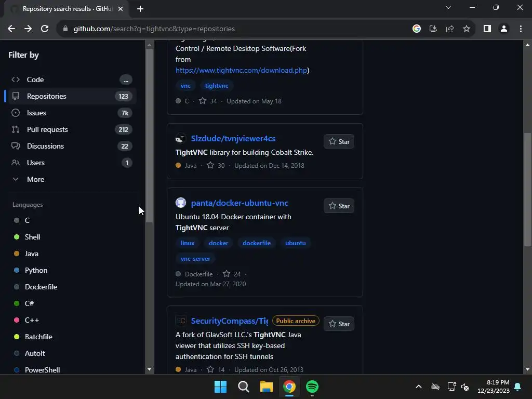Open the SecurityCompass repository link
532x399 pixels.
pos(229,321)
